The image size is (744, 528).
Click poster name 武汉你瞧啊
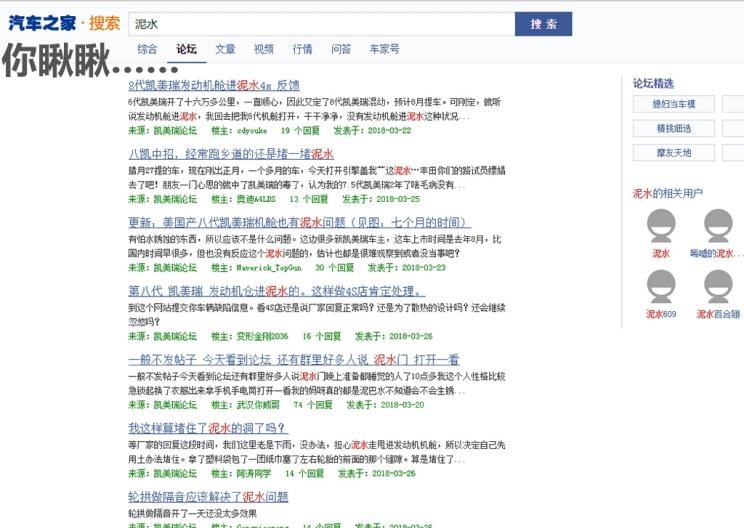(258, 405)
